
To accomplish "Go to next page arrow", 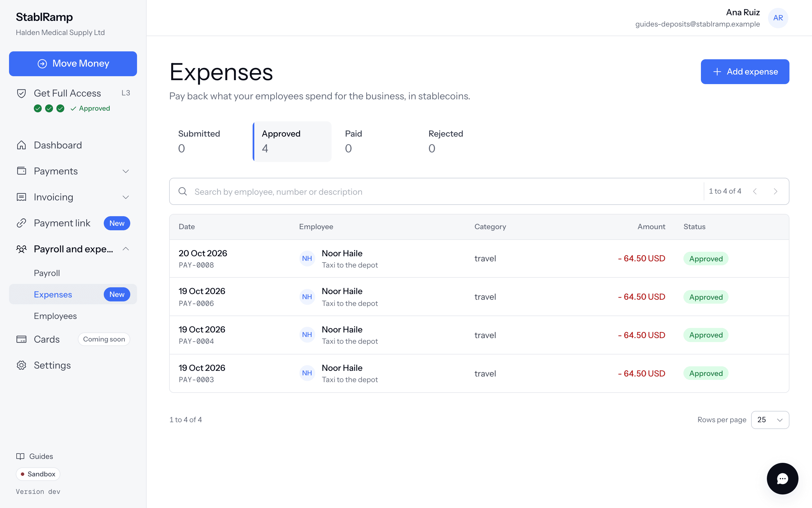I will tap(776, 192).
